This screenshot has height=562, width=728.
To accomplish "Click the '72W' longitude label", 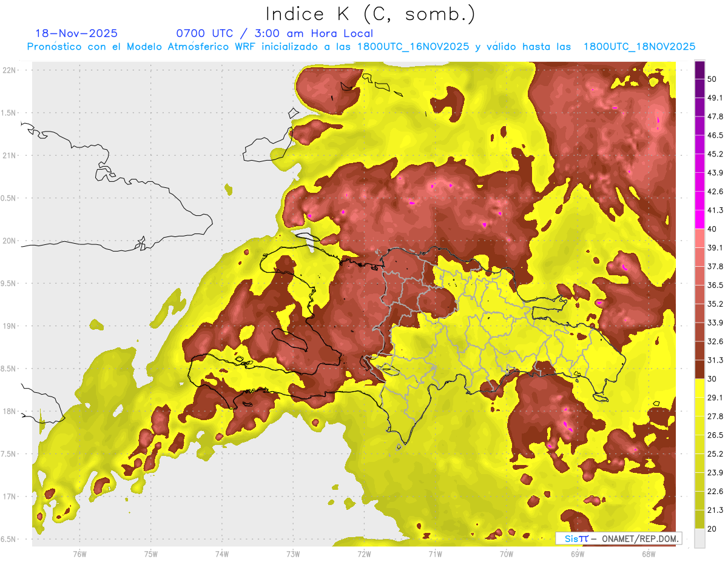I will (x=364, y=554).
